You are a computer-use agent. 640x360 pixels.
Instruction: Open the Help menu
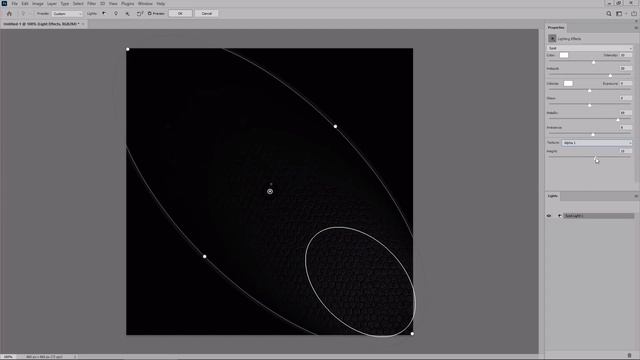pyautogui.click(x=161, y=4)
